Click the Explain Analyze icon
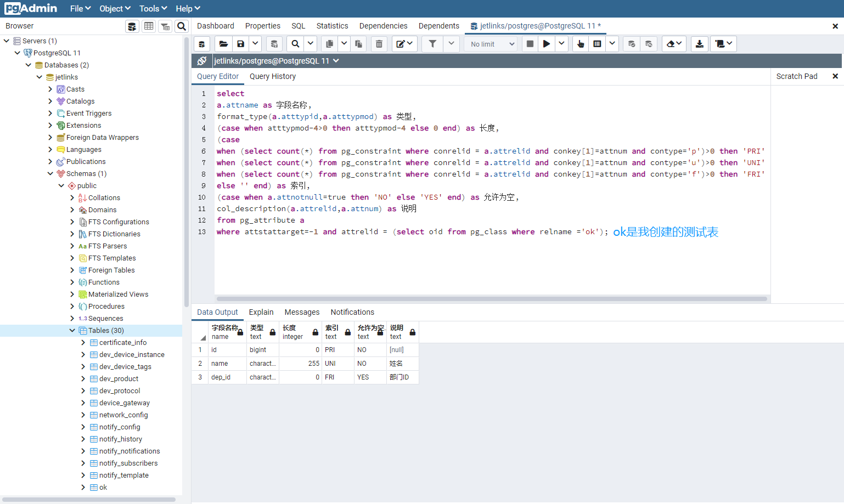This screenshot has height=504, width=844. 598,44
